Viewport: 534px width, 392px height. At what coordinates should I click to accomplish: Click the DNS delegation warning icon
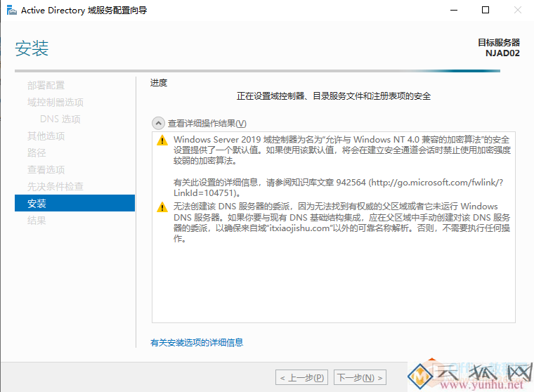pyautogui.click(x=162, y=207)
